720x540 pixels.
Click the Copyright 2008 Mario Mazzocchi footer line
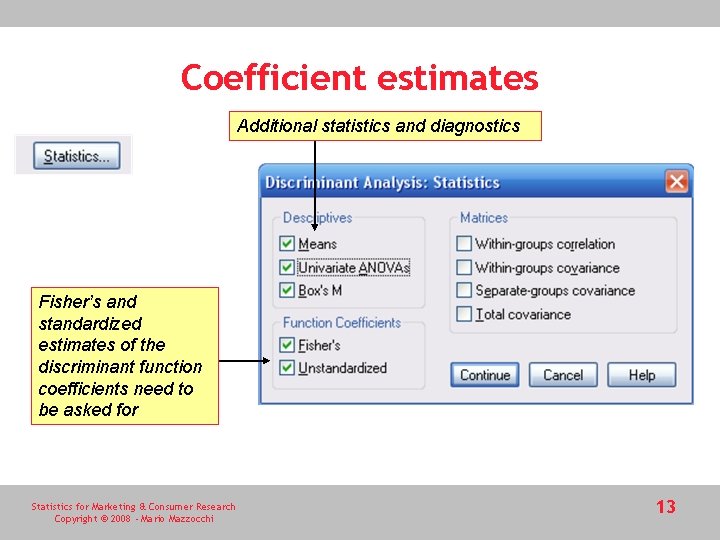click(x=134, y=519)
